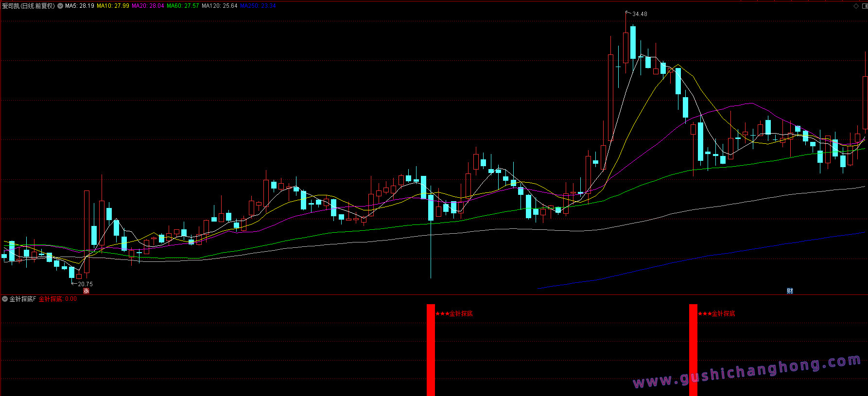Click the 34.48 high price label
Viewport: 868px width, 396px height.
point(640,14)
